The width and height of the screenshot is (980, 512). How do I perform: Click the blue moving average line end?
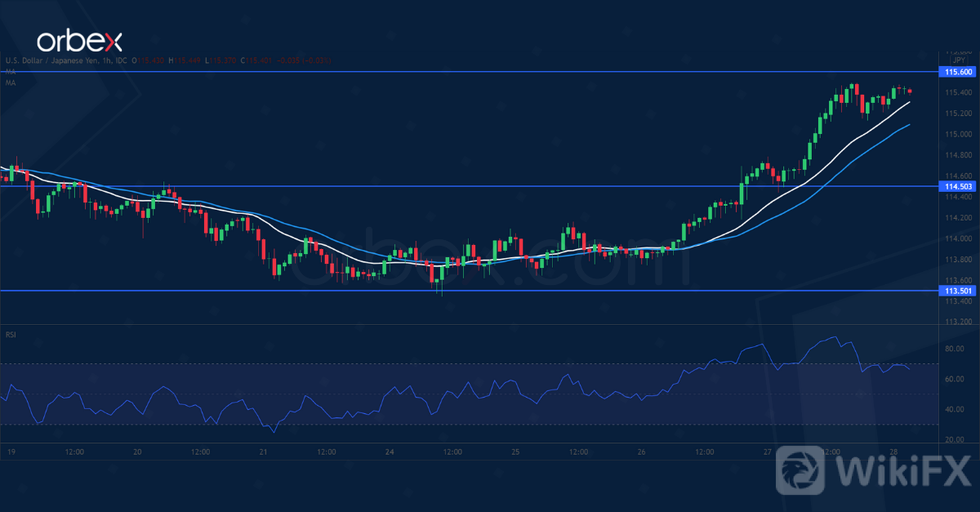910,125
